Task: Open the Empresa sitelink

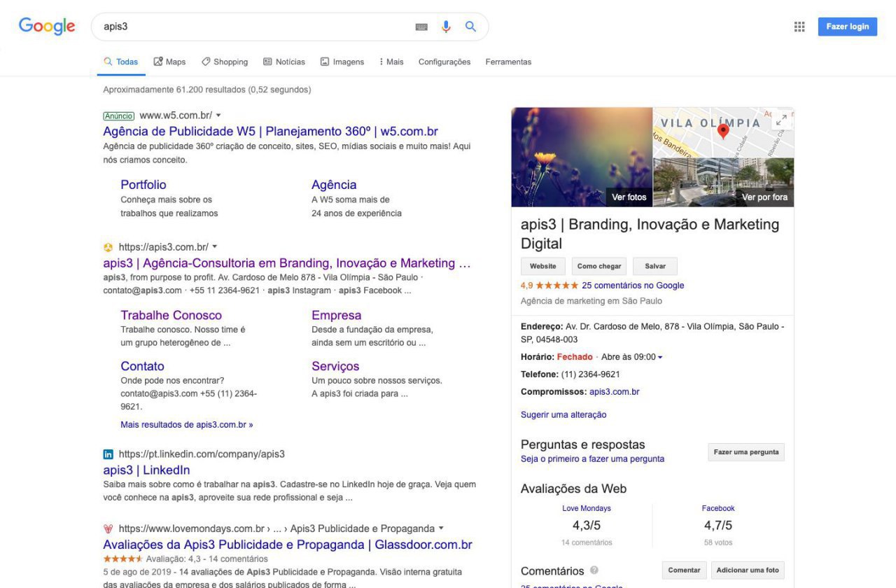Action: (x=337, y=315)
